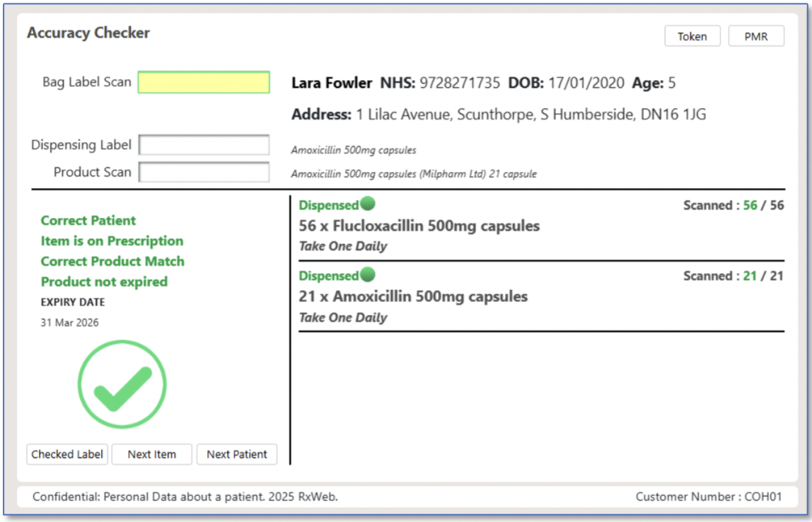Image resolution: width=812 pixels, height=522 pixels.
Task: Click the patient name Lara Fowler
Action: point(331,83)
